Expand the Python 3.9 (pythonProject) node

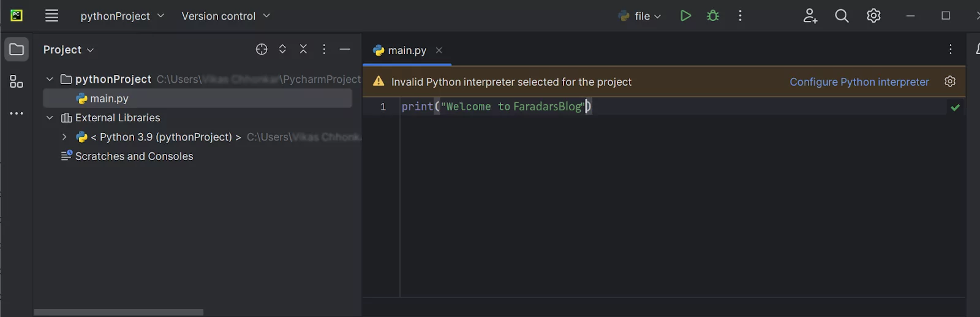click(64, 137)
